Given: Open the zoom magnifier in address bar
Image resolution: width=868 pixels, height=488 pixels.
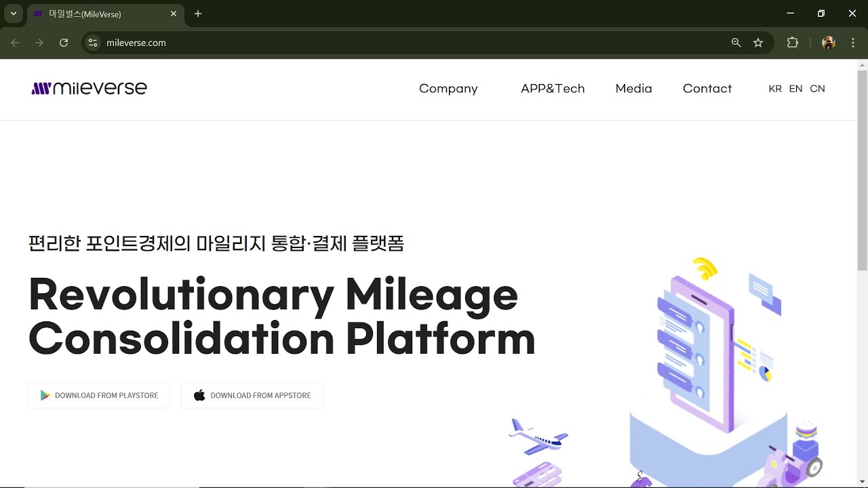Looking at the screenshot, I should coord(736,43).
